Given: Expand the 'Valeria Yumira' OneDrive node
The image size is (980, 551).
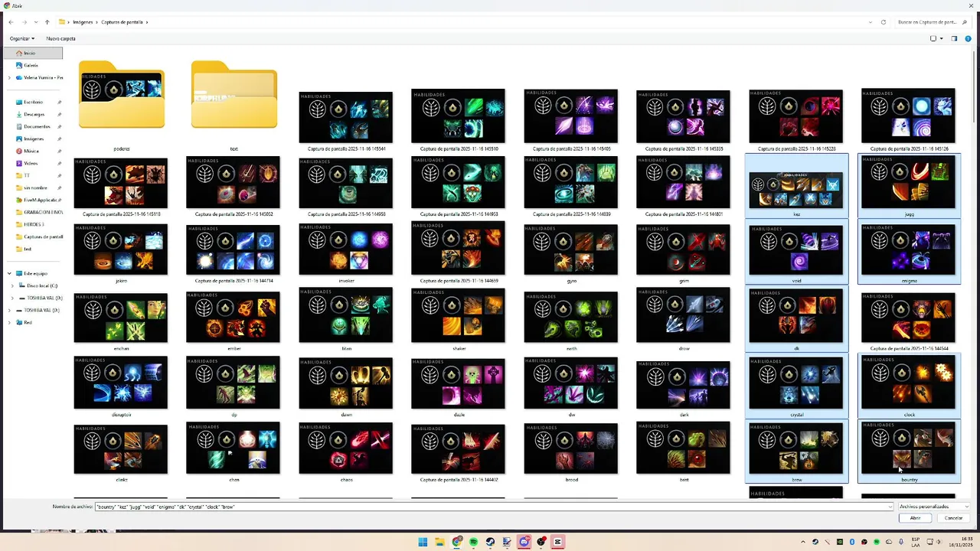Looking at the screenshot, I should pyautogui.click(x=10, y=77).
